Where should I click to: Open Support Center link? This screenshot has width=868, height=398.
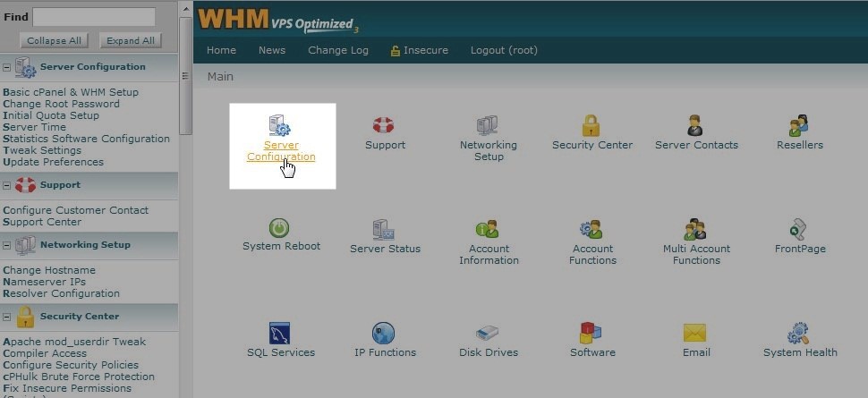(42, 222)
